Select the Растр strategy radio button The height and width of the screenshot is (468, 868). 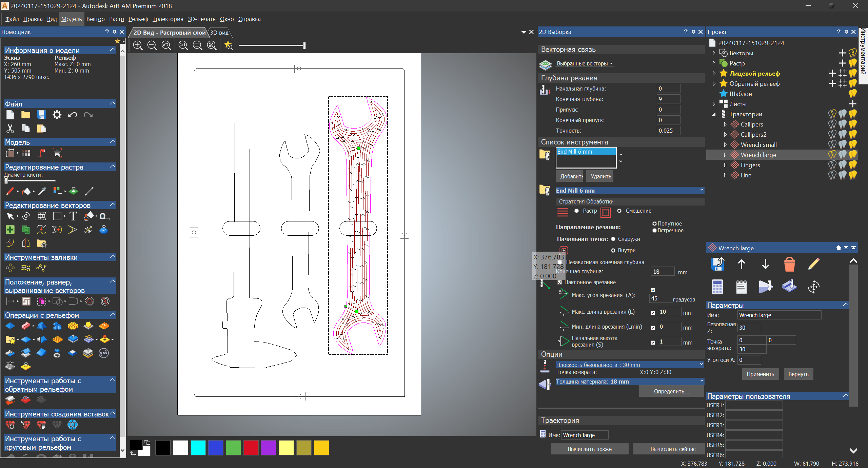click(576, 211)
